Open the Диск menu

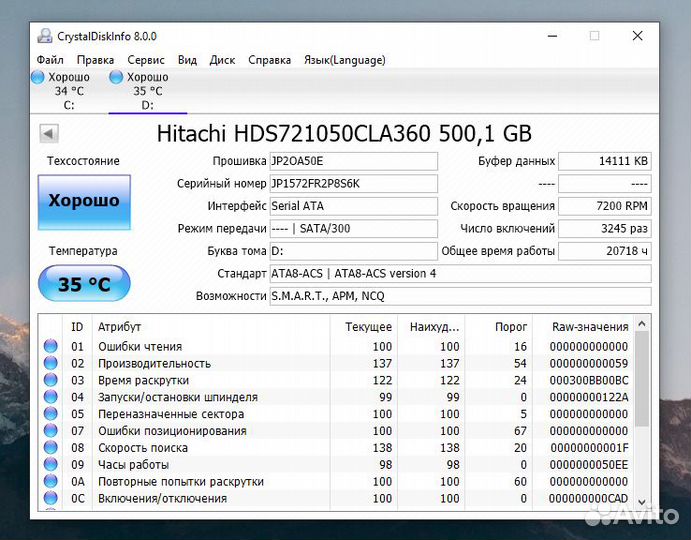click(222, 60)
